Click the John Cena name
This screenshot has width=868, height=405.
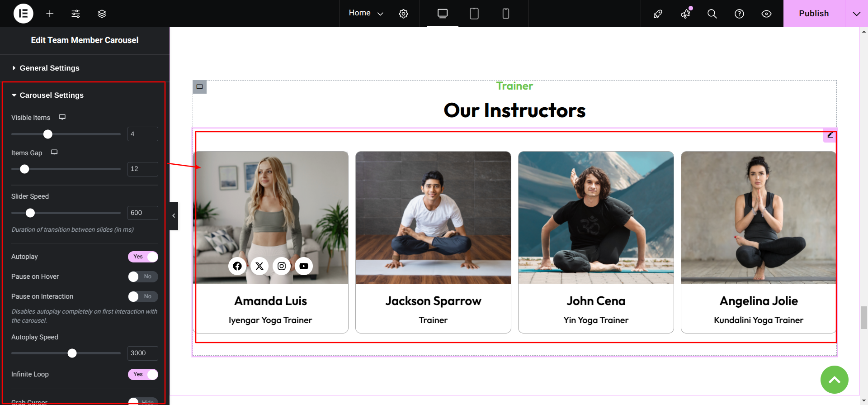coord(596,301)
